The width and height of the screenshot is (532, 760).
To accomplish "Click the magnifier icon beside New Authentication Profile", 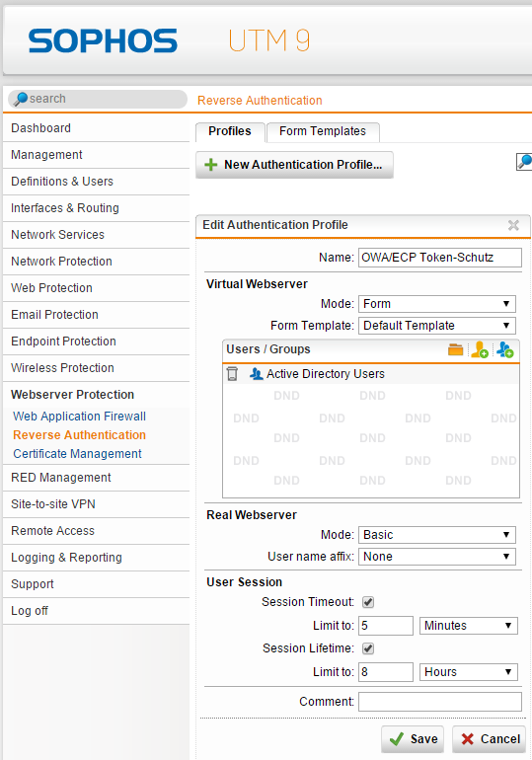I will 524,162.
